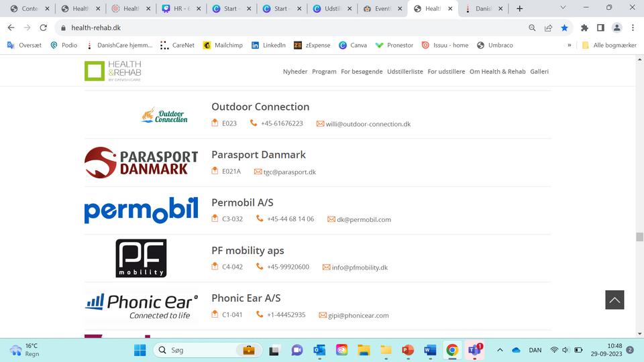Email info@pfmobility.dk
This screenshot has height=362, width=644.
pyautogui.click(x=360, y=267)
